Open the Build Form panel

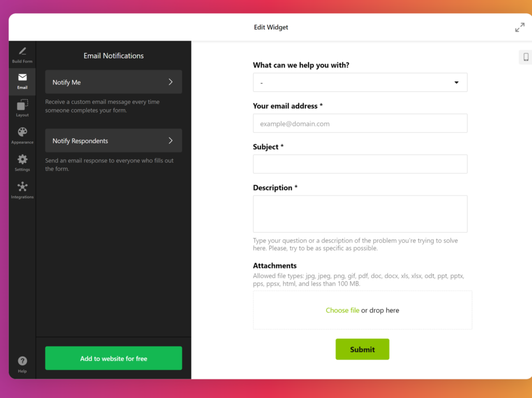pyautogui.click(x=22, y=54)
